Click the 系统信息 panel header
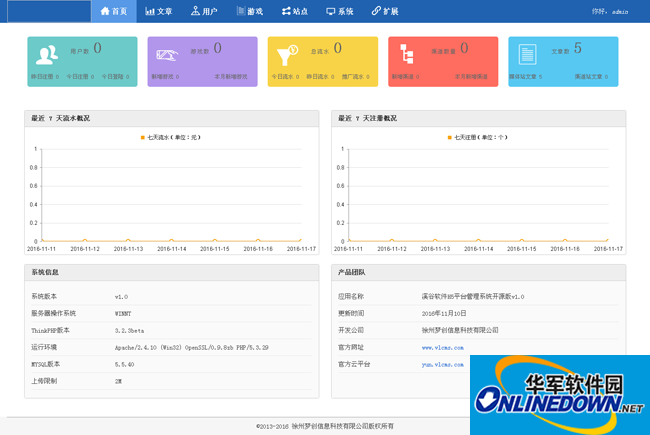The width and height of the screenshot is (650, 435). (x=172, y=272)
